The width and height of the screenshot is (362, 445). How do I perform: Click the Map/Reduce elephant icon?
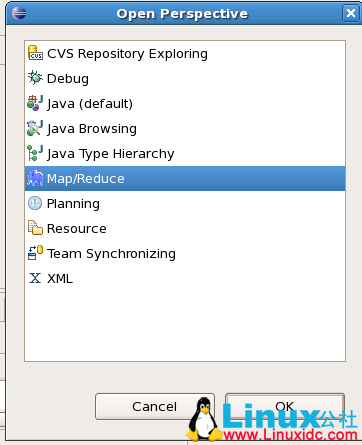pos(35,178)
